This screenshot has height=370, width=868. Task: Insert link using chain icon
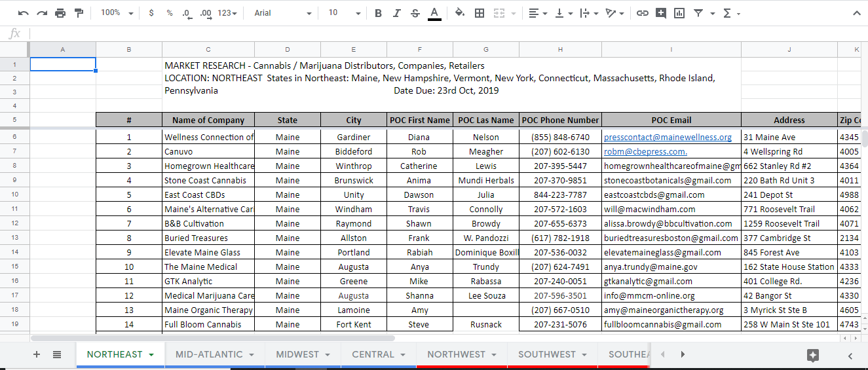(x=643, y=13)
